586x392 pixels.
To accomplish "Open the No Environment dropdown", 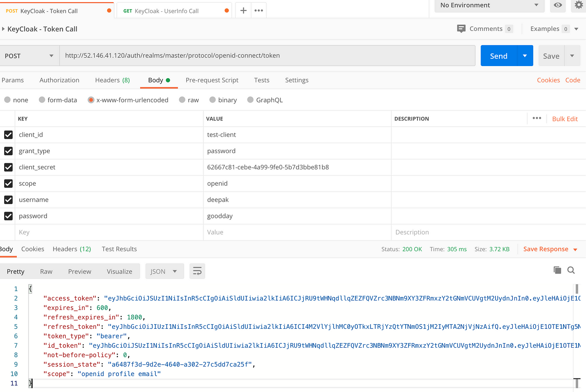I will (x=489, y=5).
